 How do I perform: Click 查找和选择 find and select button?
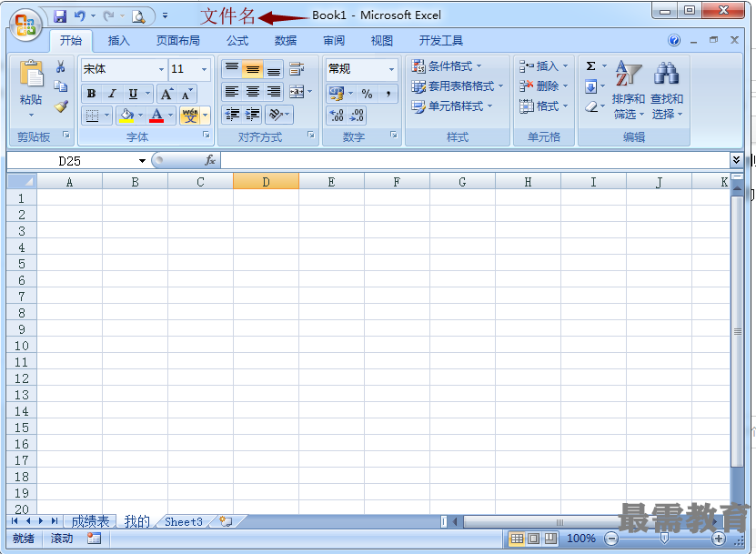tap(667, 90)
